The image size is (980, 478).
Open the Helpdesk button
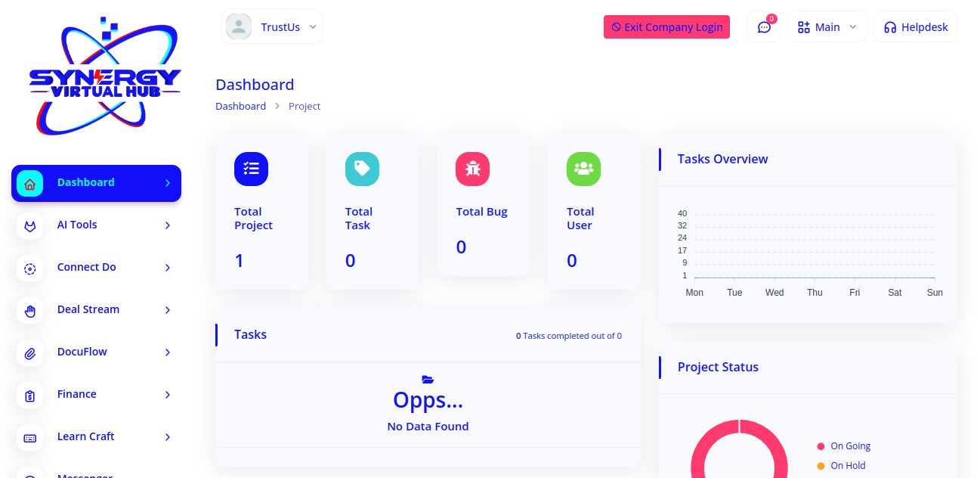[915, 27]
